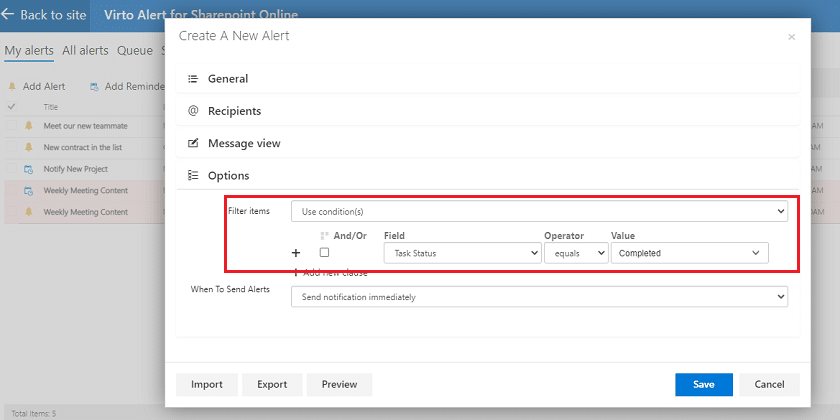The image size is (840, 420).
Task: Click the grouping icon next to And/Or
Action: click(x=324, y=236)
